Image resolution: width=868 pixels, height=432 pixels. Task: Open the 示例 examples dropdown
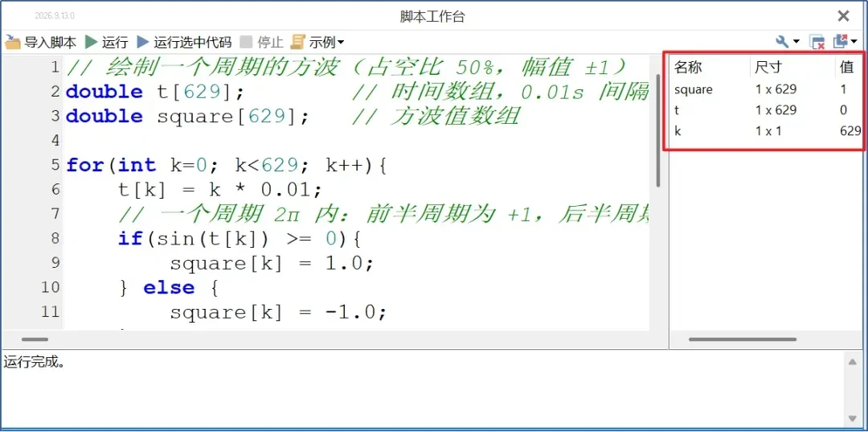[x=317, y=42]
